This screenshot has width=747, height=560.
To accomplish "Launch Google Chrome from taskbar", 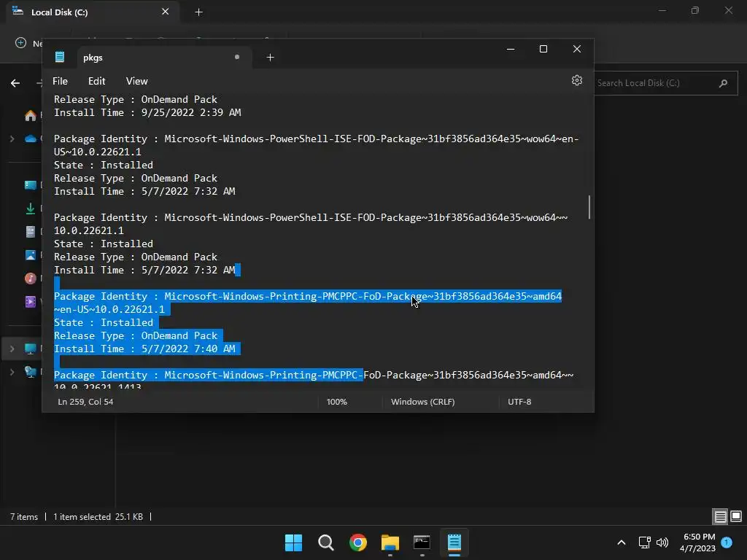I will tap(357, 542).
